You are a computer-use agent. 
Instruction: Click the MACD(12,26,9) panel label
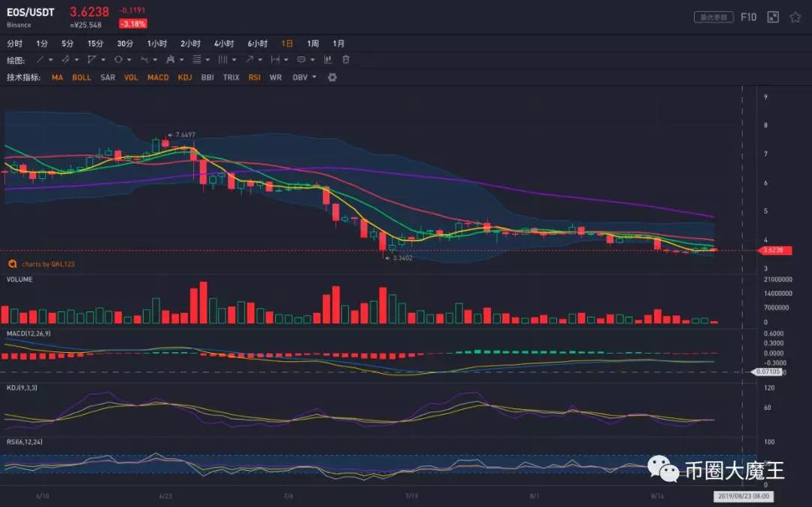click(x=29, y=333)
